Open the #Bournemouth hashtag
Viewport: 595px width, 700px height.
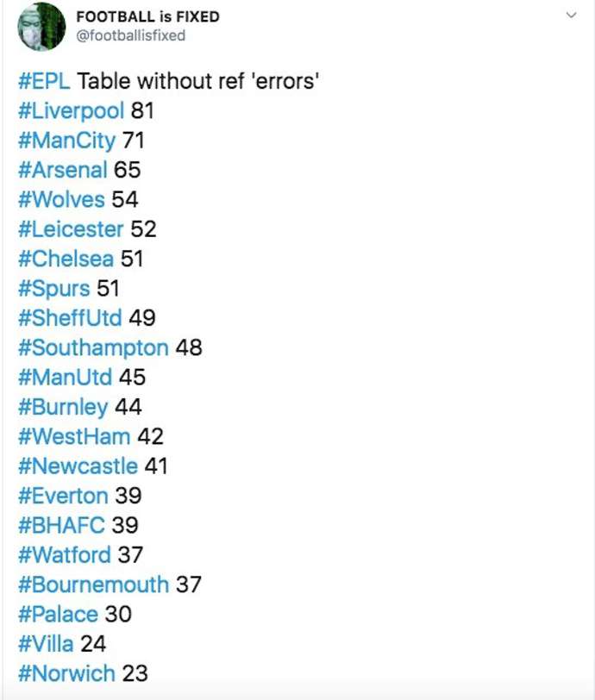pos(94,584)
